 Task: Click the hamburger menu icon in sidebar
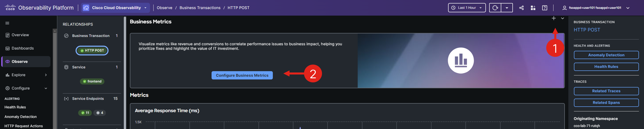[x=7, y=23]
